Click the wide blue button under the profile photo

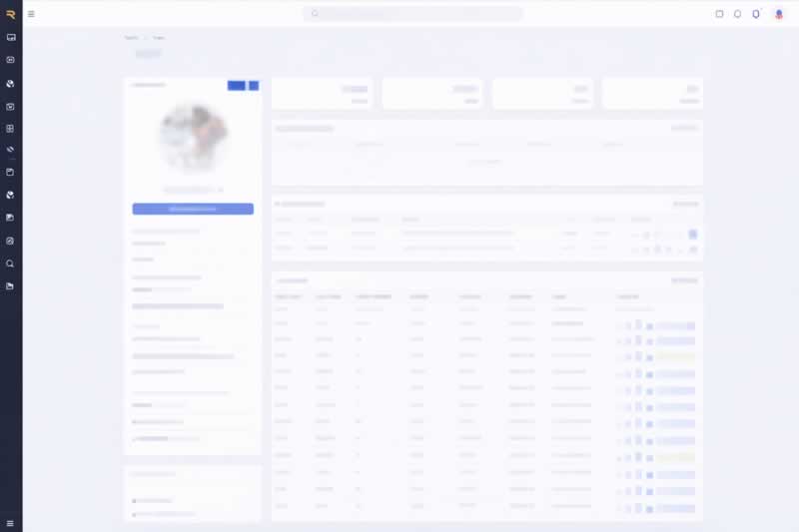(x=193, y=209)
